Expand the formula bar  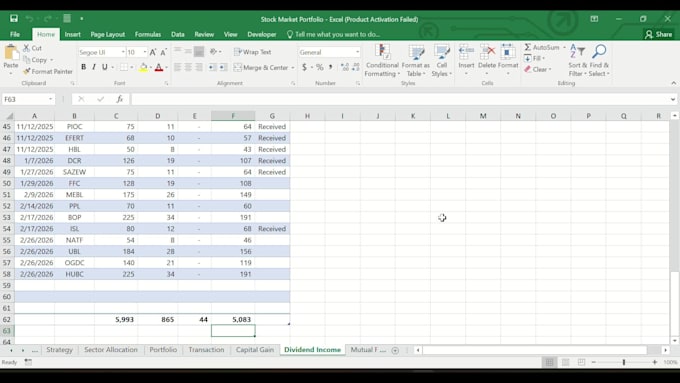(x=673, y=99)
